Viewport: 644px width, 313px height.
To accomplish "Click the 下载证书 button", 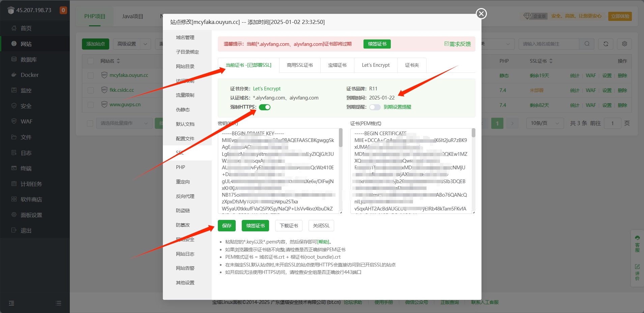I will tap(289, 226).
